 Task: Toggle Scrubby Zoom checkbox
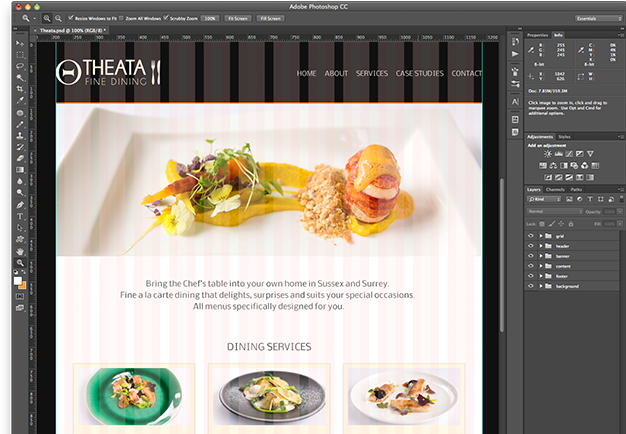tap(166, 18)
